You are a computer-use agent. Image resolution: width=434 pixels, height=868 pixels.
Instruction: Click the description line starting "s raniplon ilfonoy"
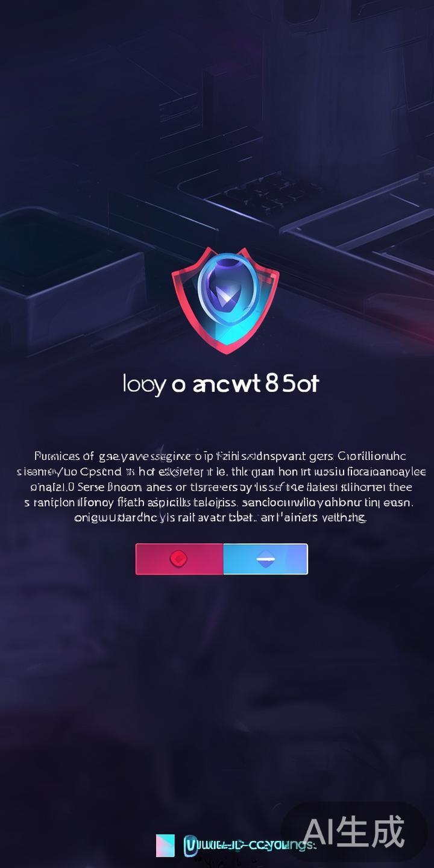point(218,502)
